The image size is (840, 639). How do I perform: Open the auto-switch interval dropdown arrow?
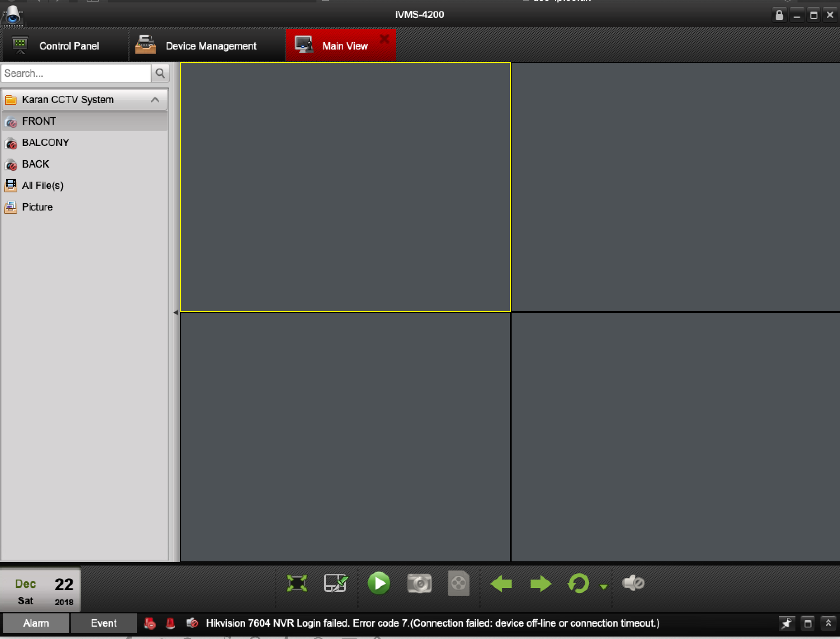[604, 587]
